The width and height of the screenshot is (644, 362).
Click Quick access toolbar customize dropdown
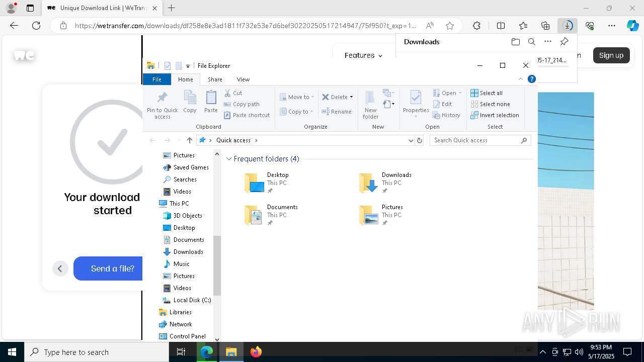(188, 66)
